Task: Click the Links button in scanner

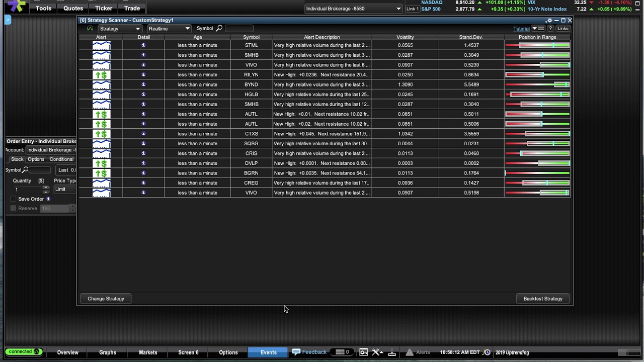Action: (562, 29)
